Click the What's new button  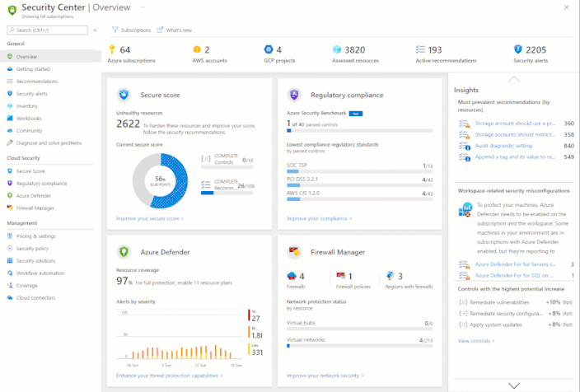click(174, 30)
